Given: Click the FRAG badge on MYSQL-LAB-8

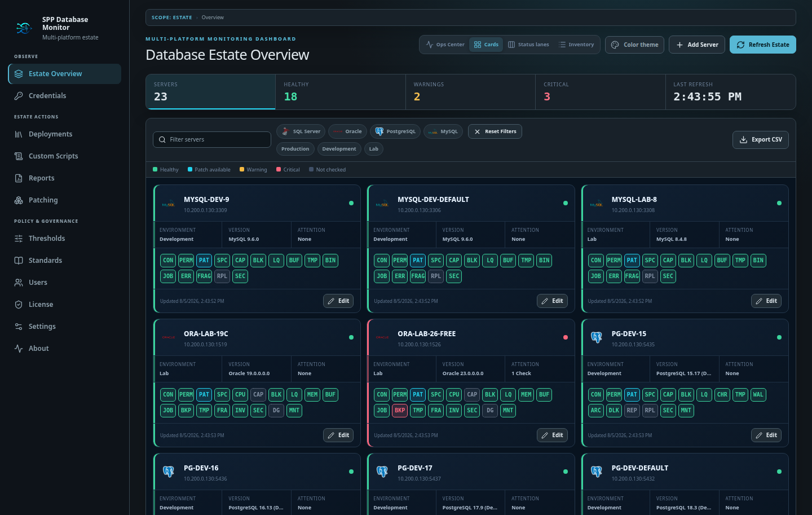Looking at the screenshot, I should coord(632,276).
